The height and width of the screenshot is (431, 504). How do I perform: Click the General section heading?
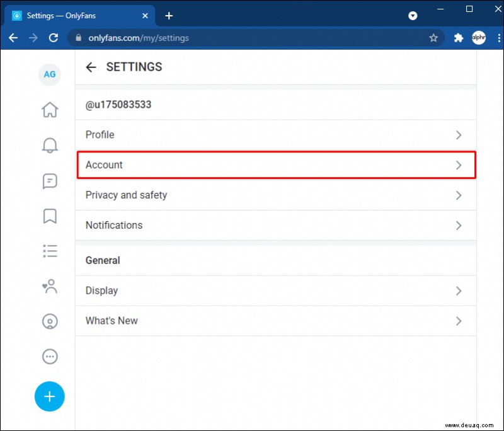click(x=103, y=260)
